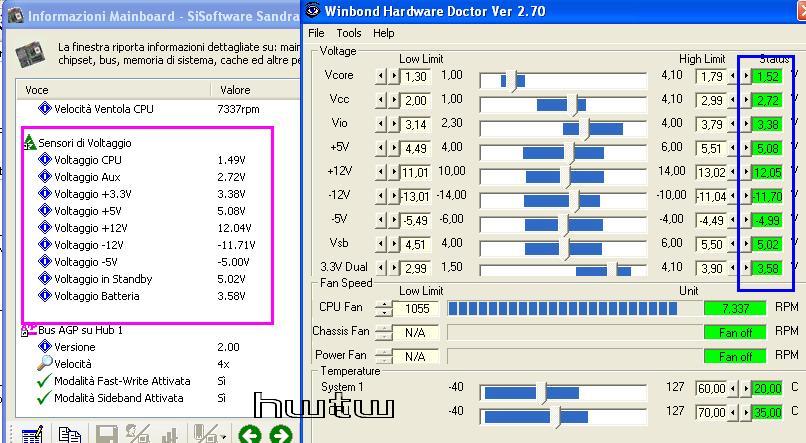Click the Chassis Fan 'Fan off' status box

(735, 333)
